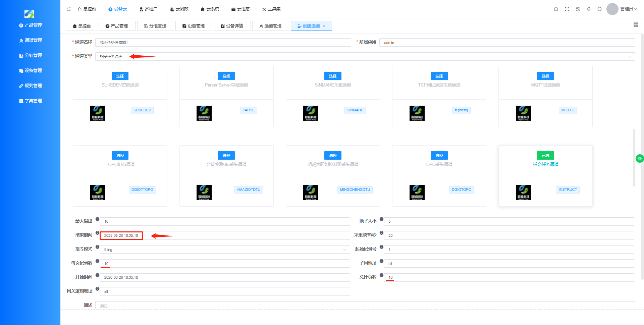Click the green floating settings icon

point(639,158)
